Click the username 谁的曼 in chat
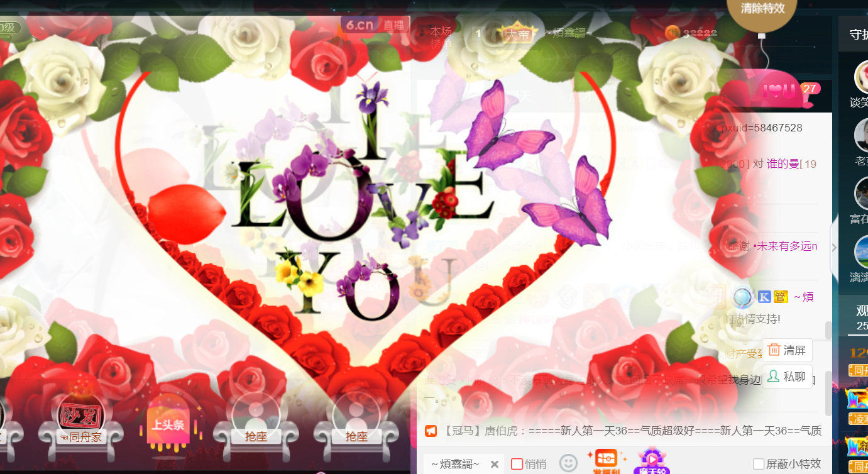This screenshot has width=868, height=474. pyautogui.click(x=783, y=163)
